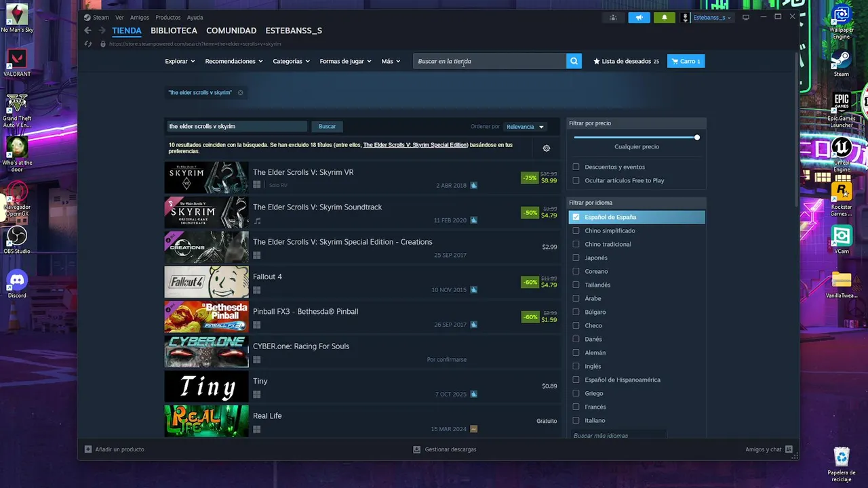868x488 pixels.
Task: Open the search preferences gear icon
Action: (547, 148)
